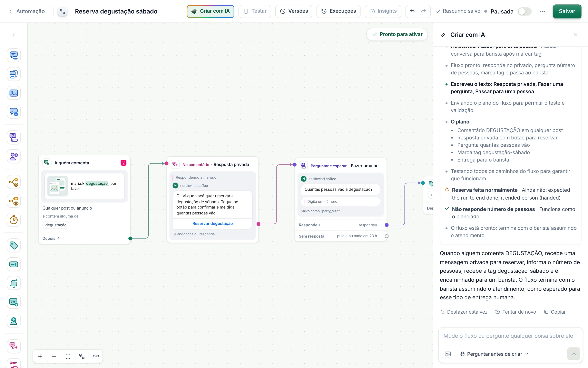Image resolution: width=588 pixels, height=368 pixels.
Task: Select the timer delay block icon
Action: [x=14, y=220]
